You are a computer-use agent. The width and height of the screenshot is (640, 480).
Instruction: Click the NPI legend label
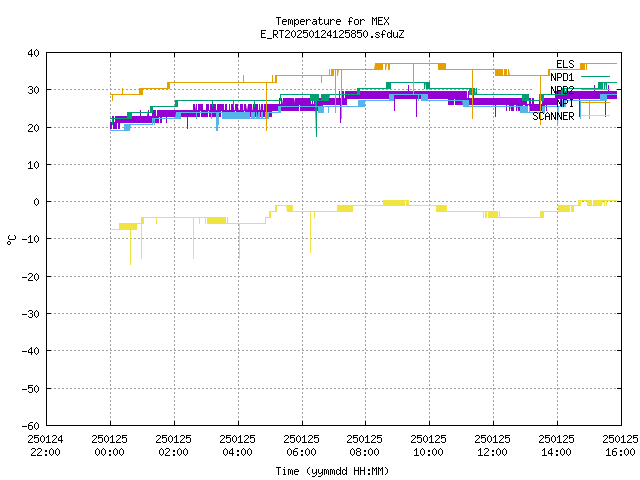tap(565, 103)
